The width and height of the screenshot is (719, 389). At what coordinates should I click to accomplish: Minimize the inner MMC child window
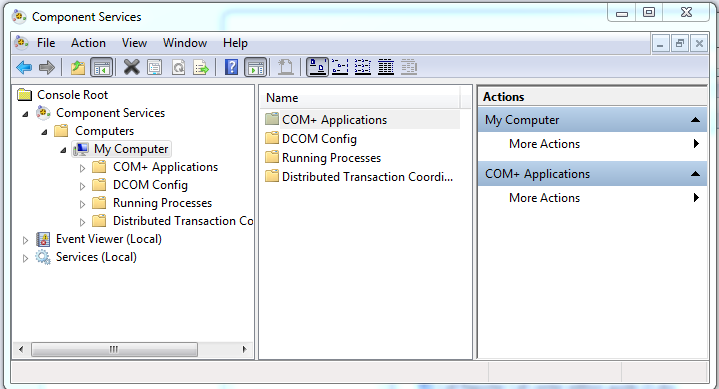pyautogui.click(x=660, y=44)
